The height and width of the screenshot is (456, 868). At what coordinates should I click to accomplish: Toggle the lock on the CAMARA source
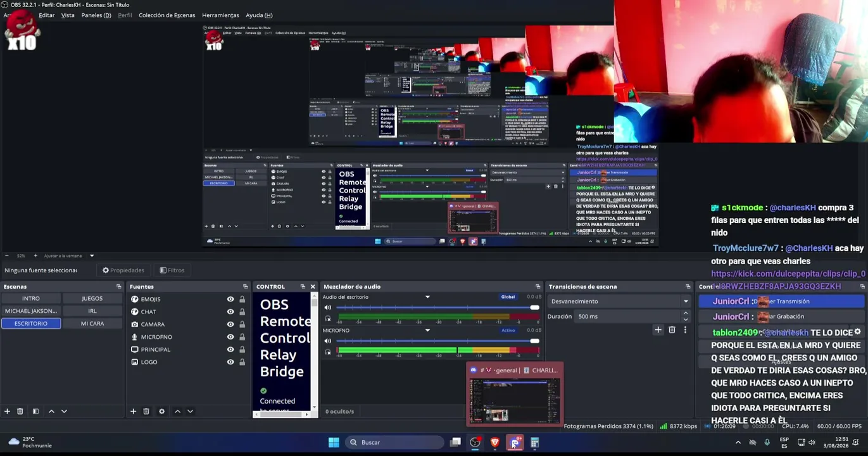(242, 324)
